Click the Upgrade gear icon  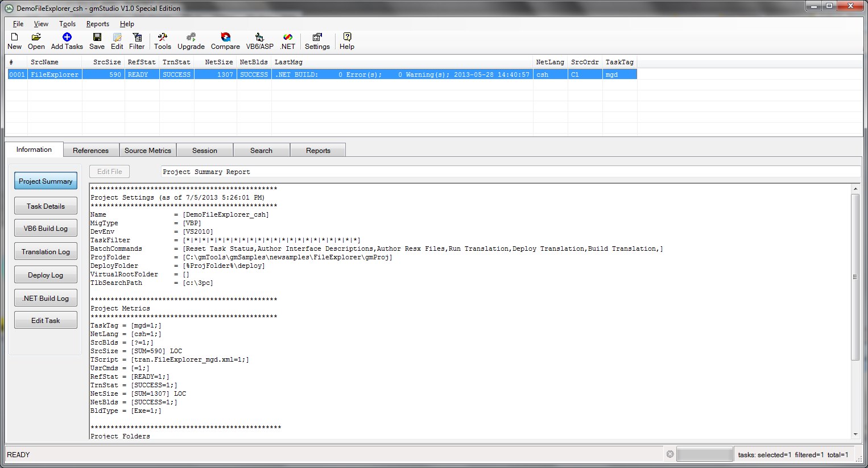pyautogui.click(x=191, y=38)
